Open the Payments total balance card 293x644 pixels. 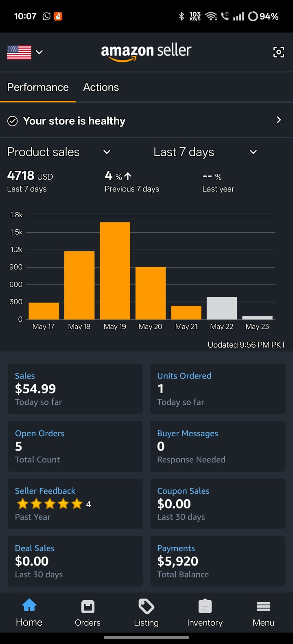tap(217, 561)
